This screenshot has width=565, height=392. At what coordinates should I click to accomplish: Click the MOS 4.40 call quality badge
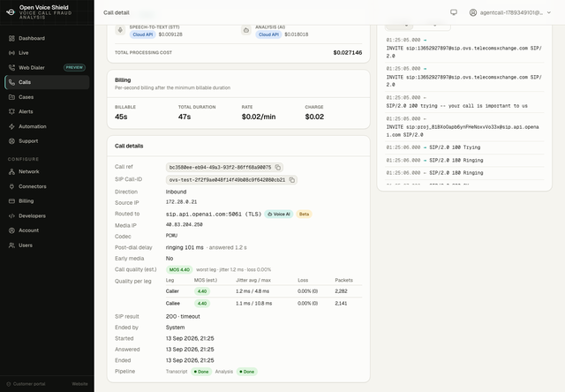tap(179, 269)
